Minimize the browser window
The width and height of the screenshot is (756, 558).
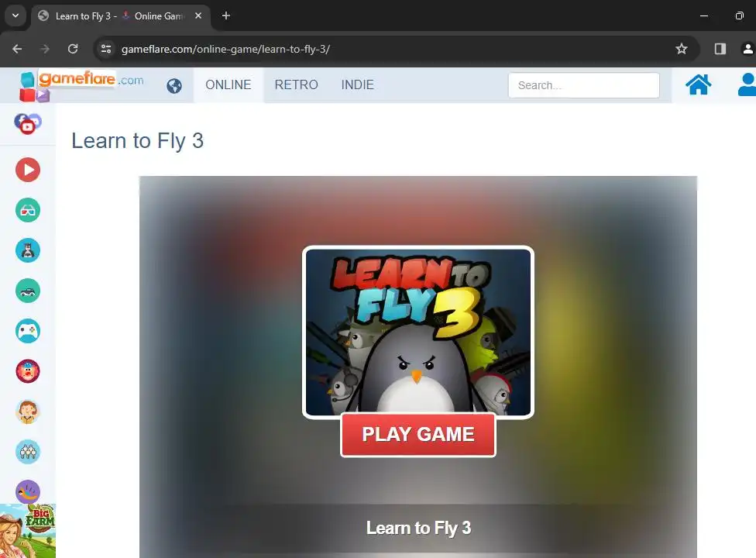(704, 16)
